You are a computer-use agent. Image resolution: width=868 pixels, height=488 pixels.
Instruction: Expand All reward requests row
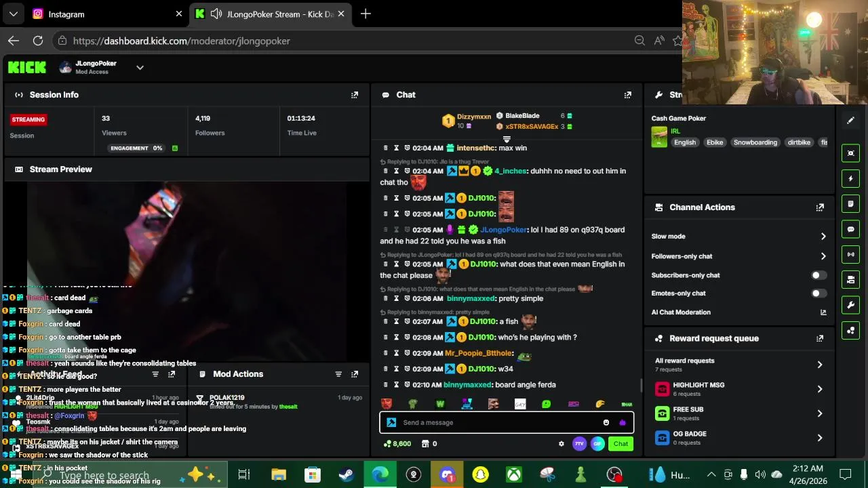tap(820, 365)
